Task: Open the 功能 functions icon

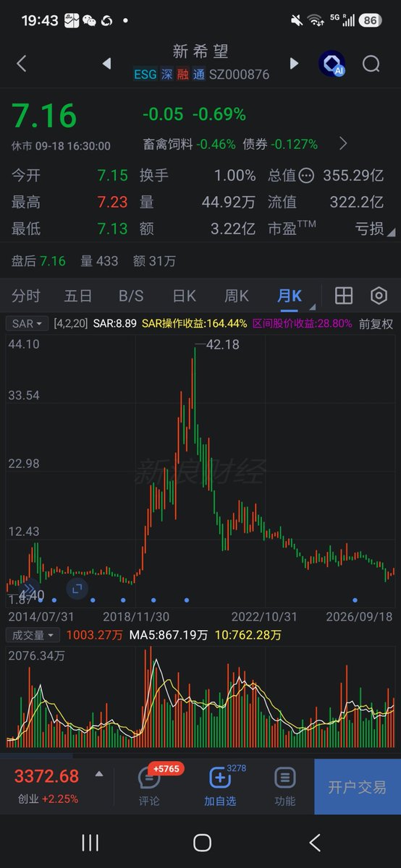Action: (285, 778)
